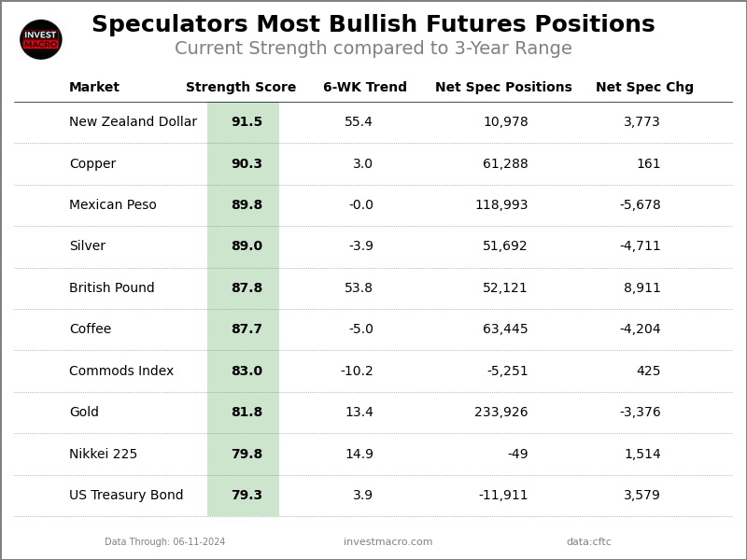The image size is (747, 560).
Task: Click the Copper market name
Action: [x=92, y=164]
